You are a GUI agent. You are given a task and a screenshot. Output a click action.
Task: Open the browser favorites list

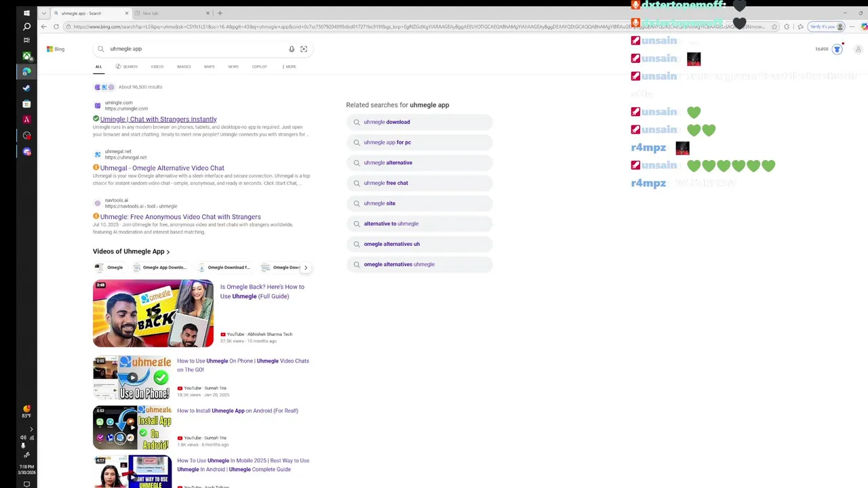tap(800, 26)
